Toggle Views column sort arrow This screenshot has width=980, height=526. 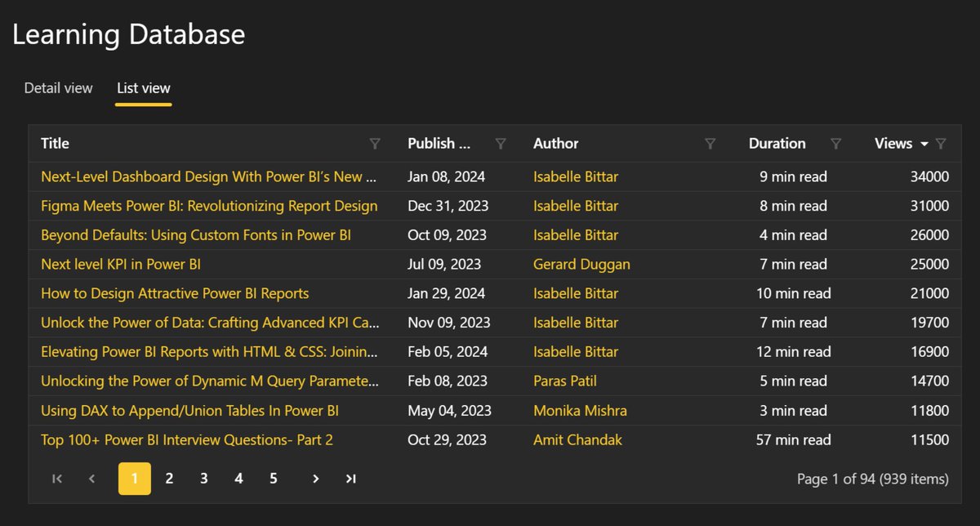(x=924, y=144)
